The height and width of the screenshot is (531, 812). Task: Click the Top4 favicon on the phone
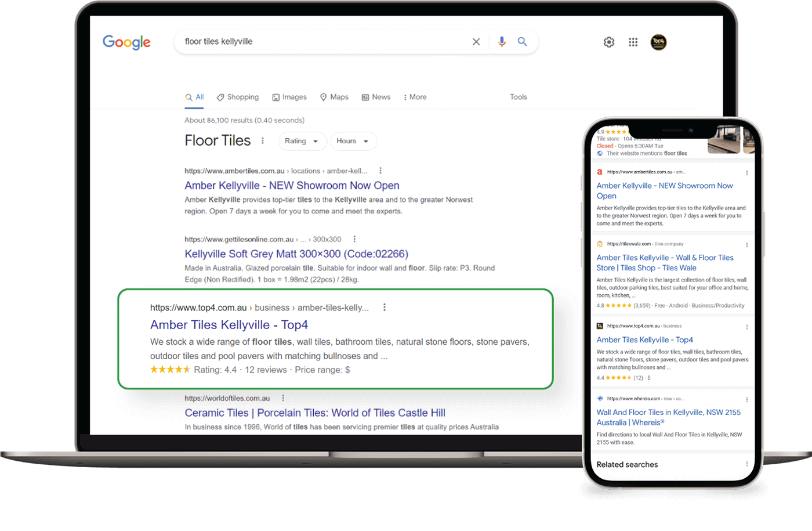(x=600, y=326)
